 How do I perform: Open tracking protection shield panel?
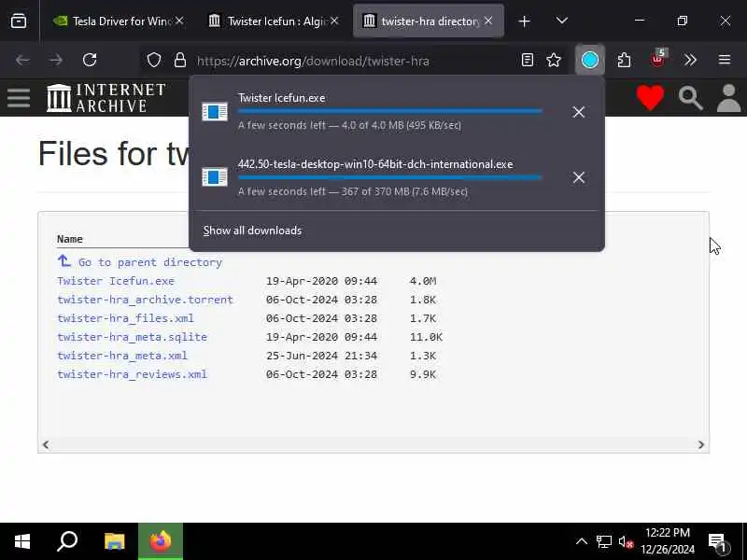[x=153, y=61]
